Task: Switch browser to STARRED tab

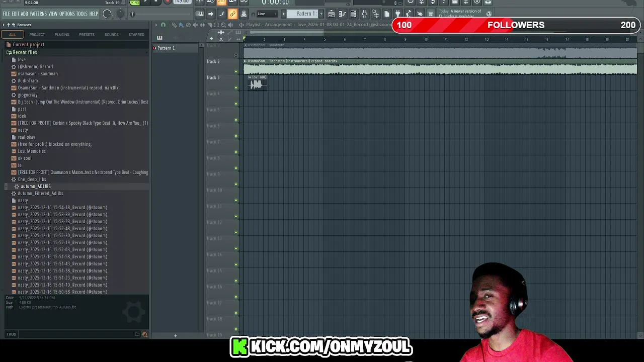Action: click(x=136, y=35)
